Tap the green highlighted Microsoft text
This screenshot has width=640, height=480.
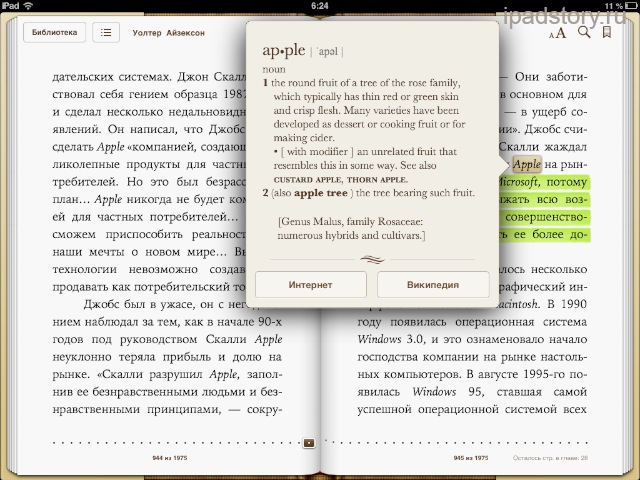tap(518, 182)
